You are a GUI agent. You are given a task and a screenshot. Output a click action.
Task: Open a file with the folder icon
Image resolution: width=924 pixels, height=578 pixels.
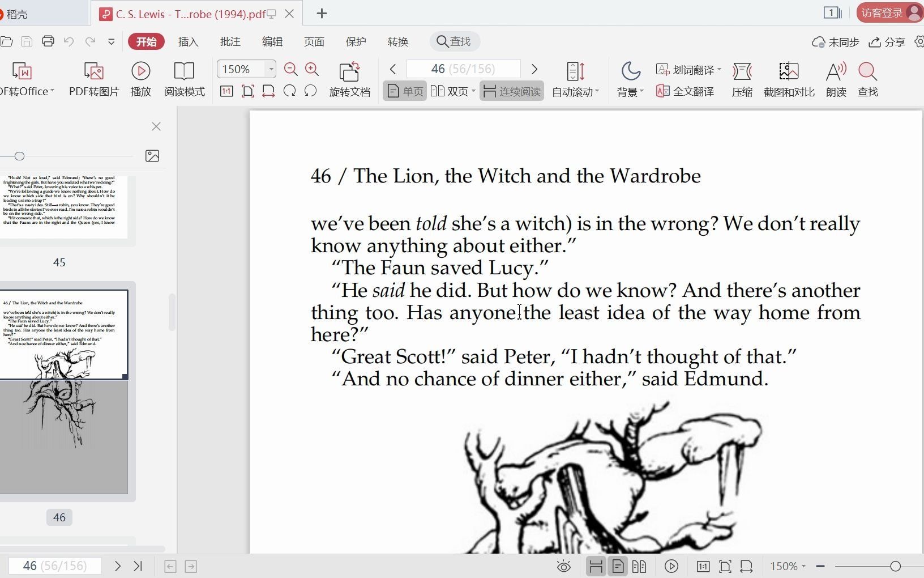tap(6, 41)
